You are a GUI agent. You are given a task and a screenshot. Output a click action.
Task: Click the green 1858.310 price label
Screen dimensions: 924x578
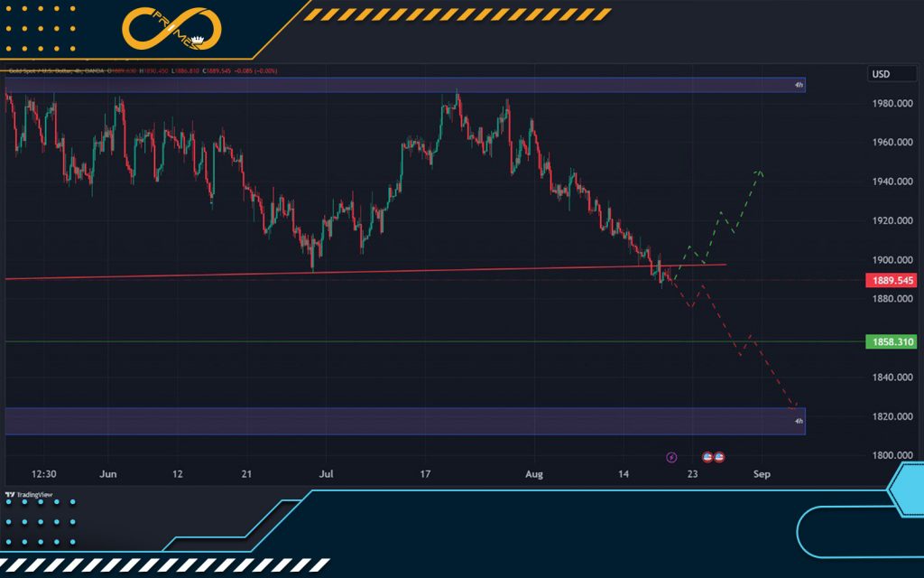[x=892, y=342]
